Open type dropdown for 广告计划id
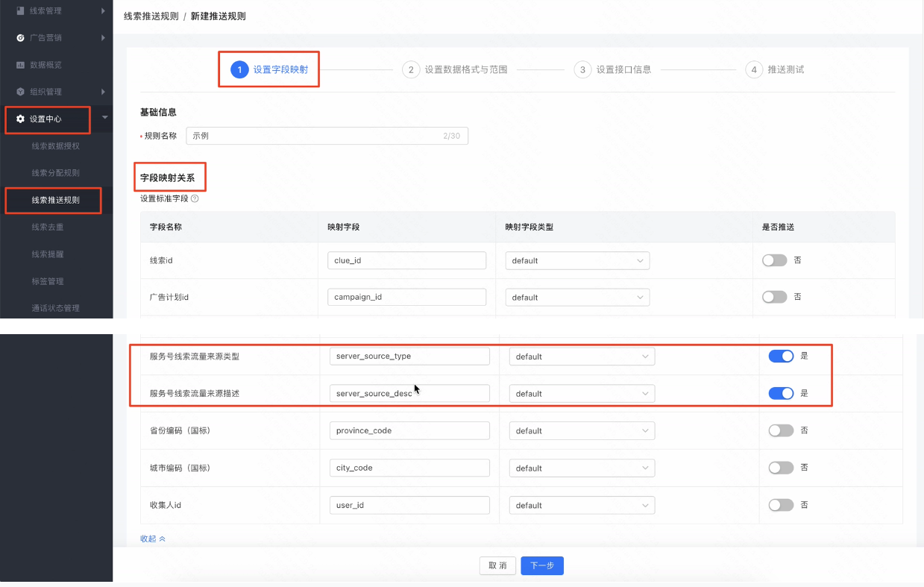Image resolution: width=924 pixels, height=587 pixels. pyautogui.click(x=577, y=297)
